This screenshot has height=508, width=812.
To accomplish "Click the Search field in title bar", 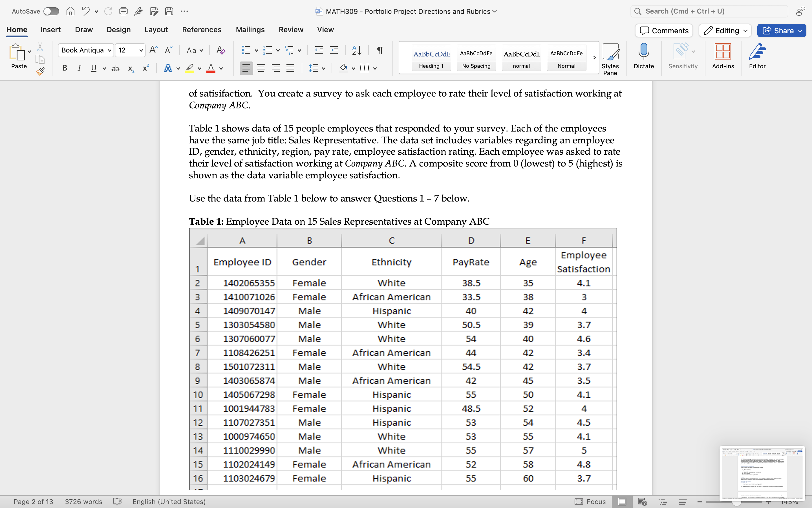I will (709, 11).
